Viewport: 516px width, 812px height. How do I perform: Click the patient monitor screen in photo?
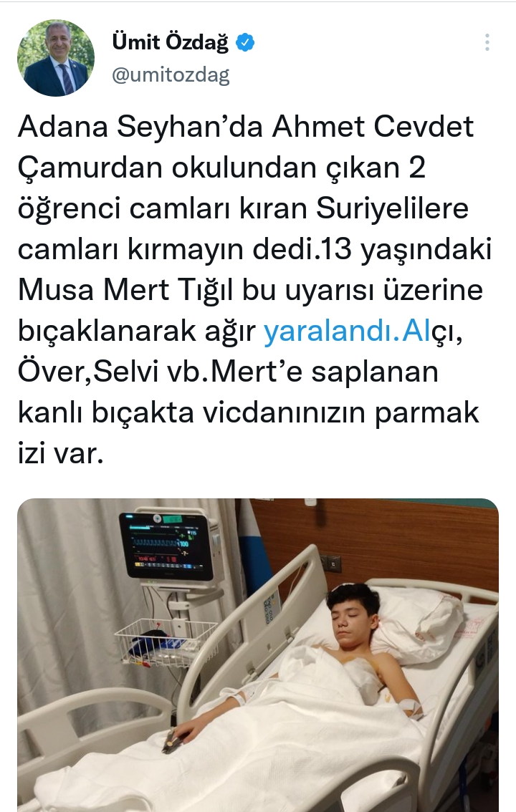pos(166,545)
